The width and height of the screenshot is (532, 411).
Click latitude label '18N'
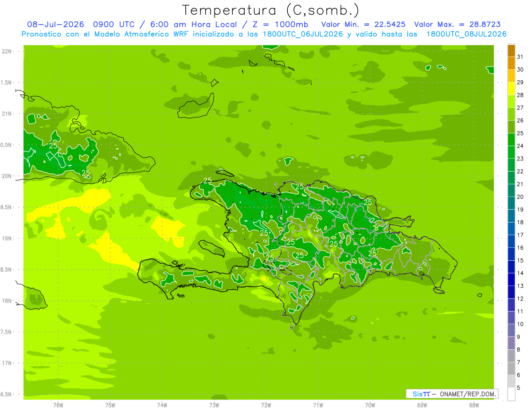coord(7,301)
